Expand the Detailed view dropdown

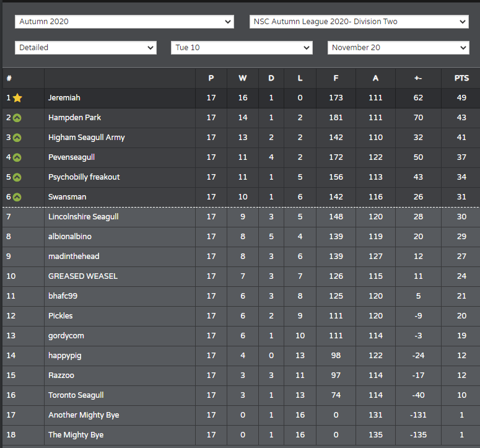pos(85,48)
